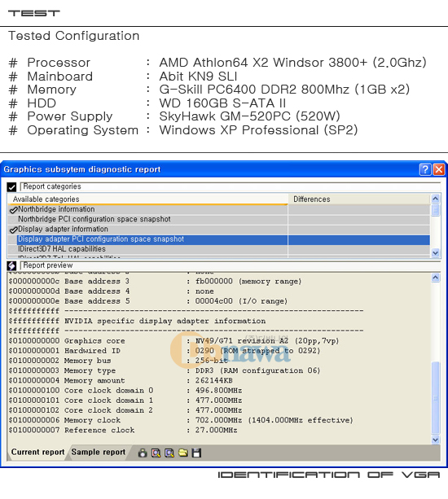The image size is (448, 499).
Task: Click report preview scroll up arrow
Action: click(x=435, y=278)
